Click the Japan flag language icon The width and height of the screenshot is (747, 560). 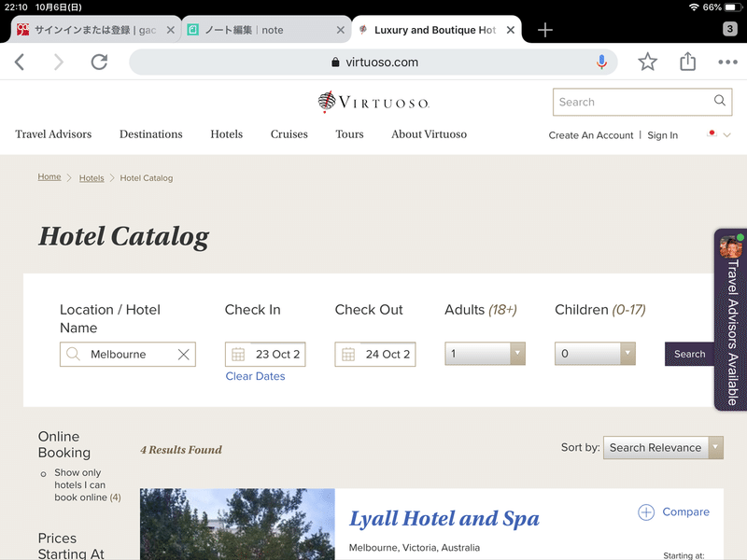tap(712, 133)
